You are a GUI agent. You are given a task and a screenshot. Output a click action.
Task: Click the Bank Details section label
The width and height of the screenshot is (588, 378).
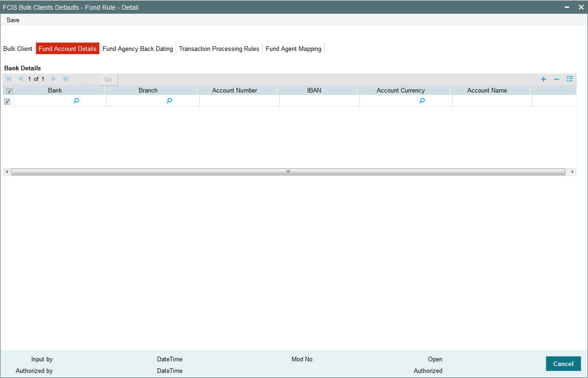[x=23, y=68]
